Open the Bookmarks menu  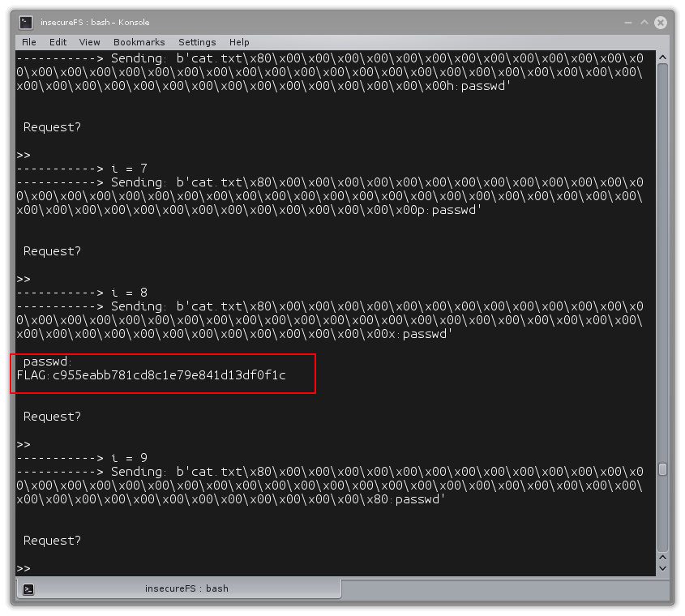pyautogui.click(x=139, y=42)
